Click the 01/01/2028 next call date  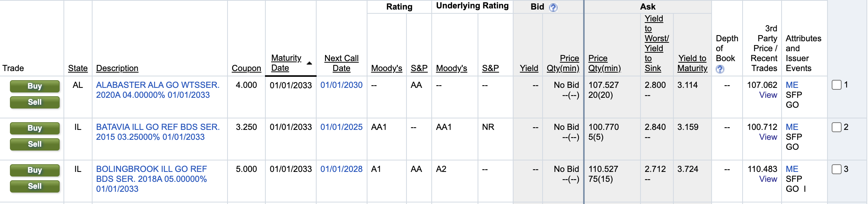coord(341,169)
